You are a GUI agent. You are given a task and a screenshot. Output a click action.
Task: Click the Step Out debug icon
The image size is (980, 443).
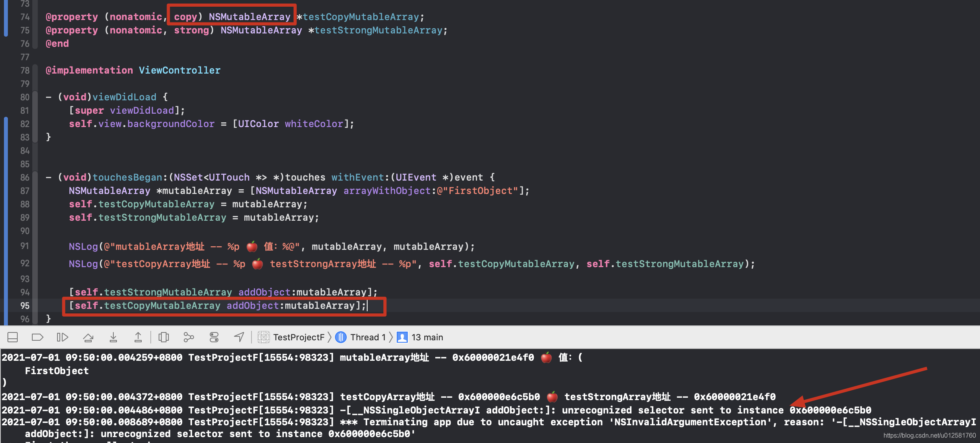coord(138,337)
